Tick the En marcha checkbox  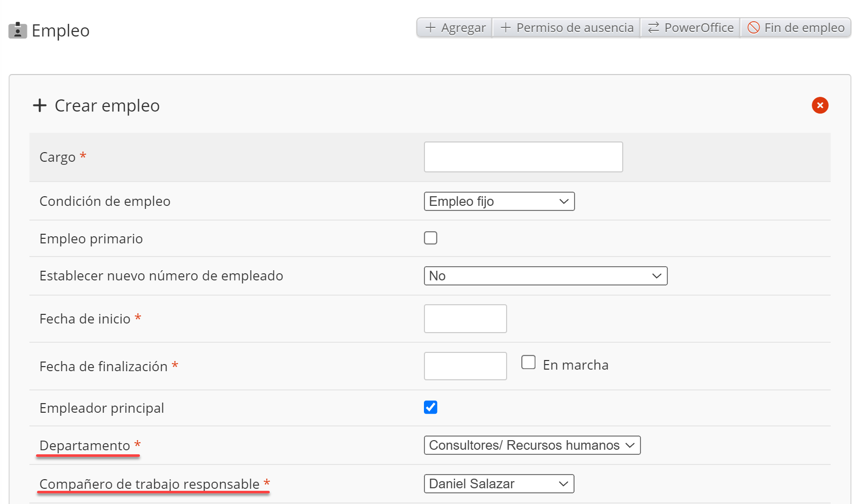click(x=528, y=363)
